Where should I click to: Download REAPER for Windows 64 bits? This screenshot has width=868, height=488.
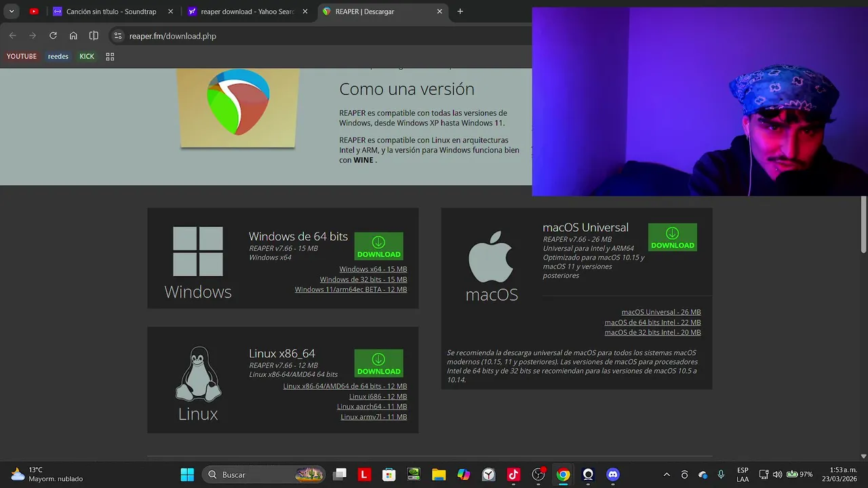point(378,246)
